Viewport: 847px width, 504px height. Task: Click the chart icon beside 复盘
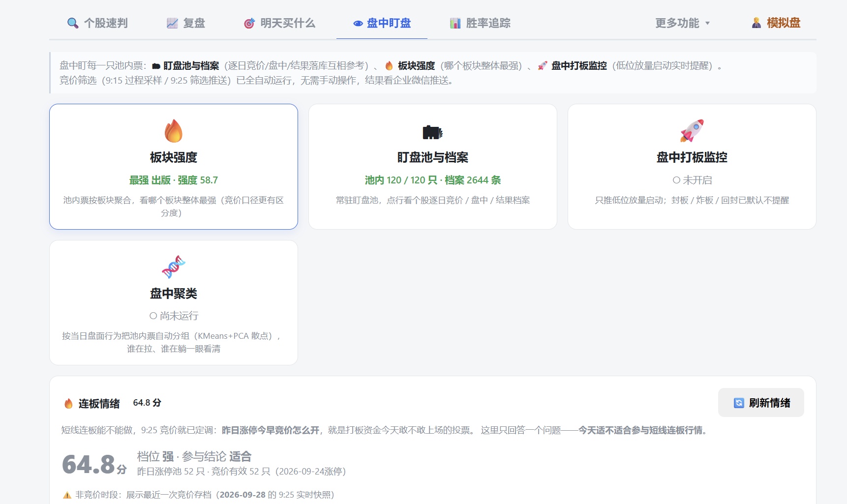(x=172, y=23)
